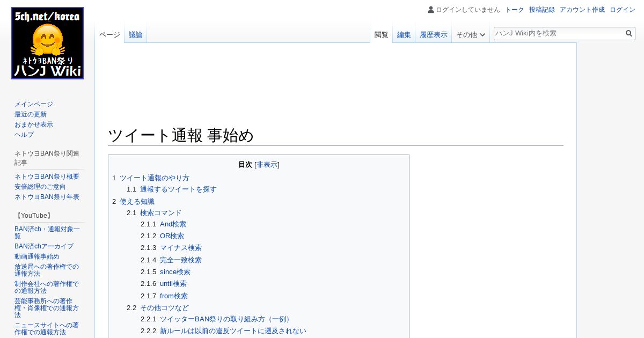644x338 pixels.
Task: Select the 閲覧 tab
Action: [x=382, y=35]
